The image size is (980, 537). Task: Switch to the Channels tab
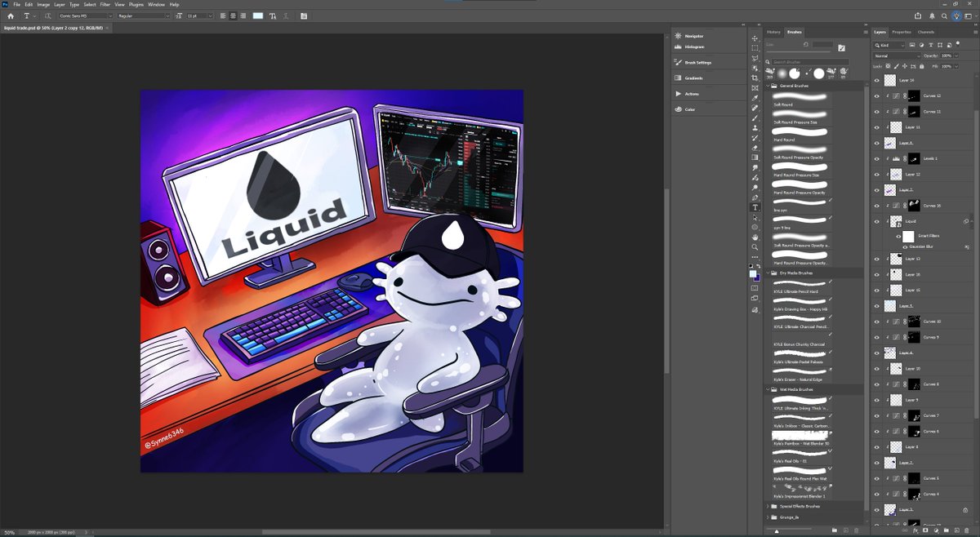[x=925, y=32]
